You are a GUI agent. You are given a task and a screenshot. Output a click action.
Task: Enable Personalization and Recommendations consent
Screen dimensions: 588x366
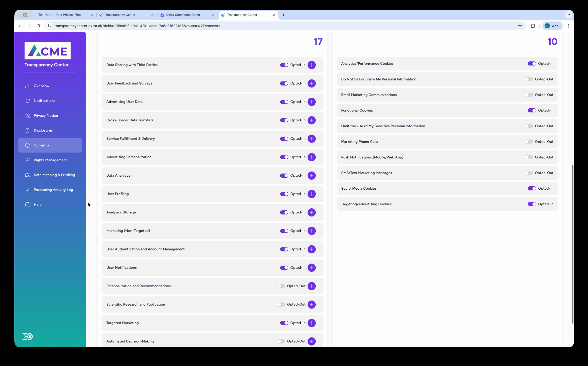coord(281,286)
